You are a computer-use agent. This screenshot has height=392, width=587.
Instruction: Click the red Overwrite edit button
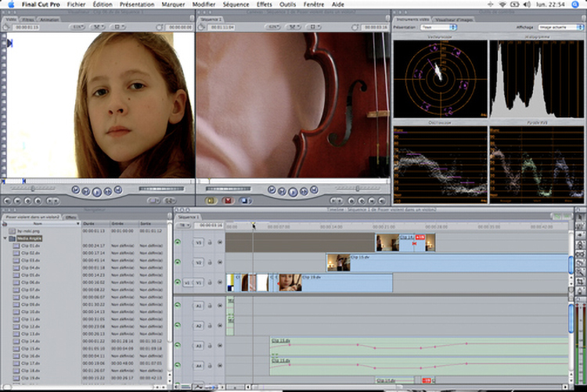click(x=228, y=201)
